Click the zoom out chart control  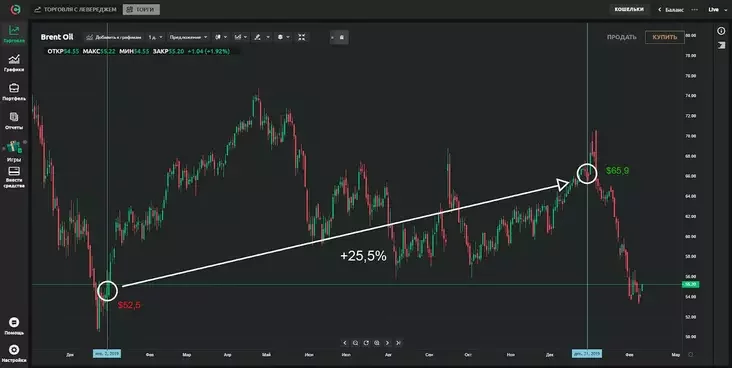355,343
